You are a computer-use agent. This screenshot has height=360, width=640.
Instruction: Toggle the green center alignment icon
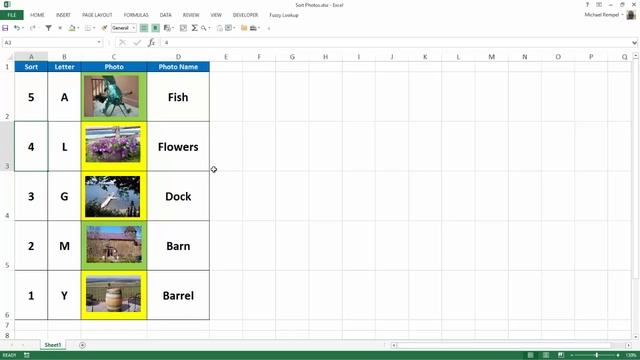pos(156,28)
